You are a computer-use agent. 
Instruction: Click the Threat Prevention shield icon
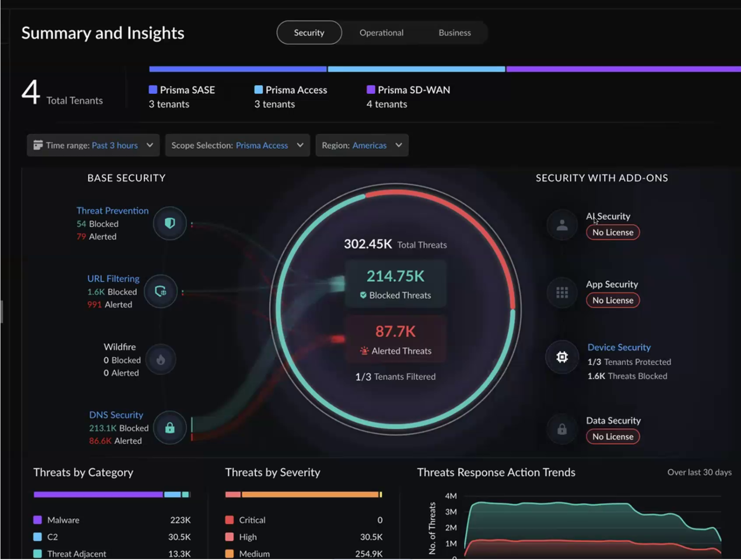(x=170, y=224)
